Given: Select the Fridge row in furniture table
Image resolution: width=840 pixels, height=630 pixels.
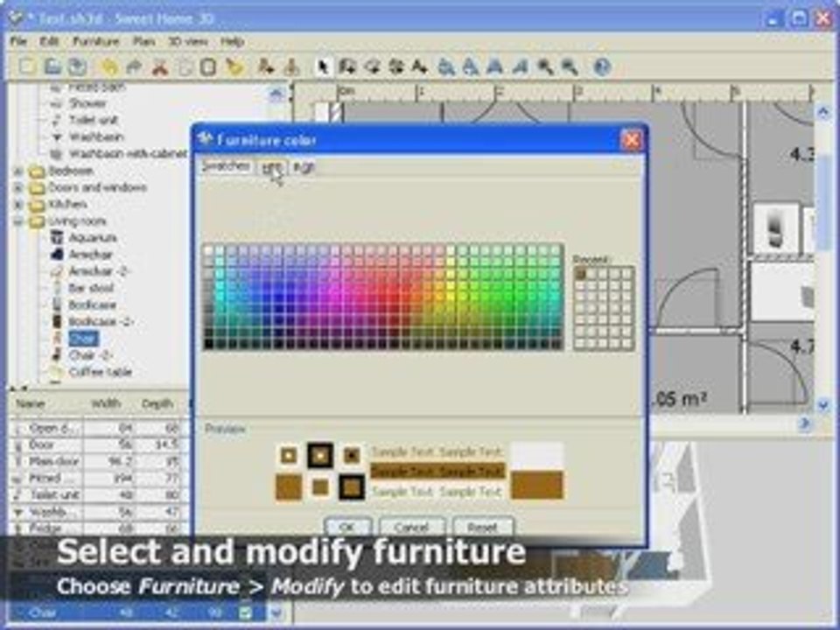Looking at the screenshot, I should (99, 528).
